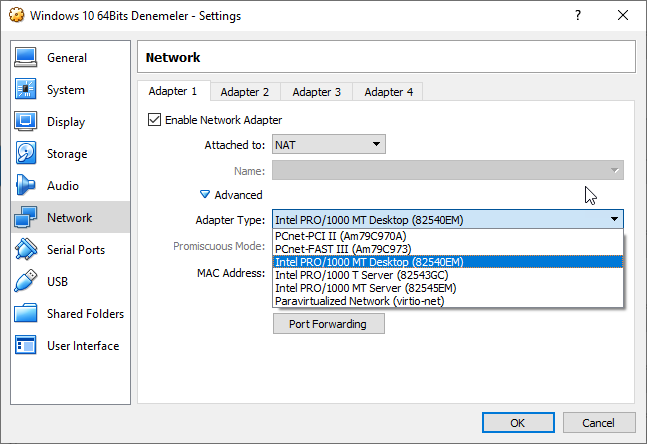Open General settings via its monitor icon
647x444 pixels.
[26, 57]
